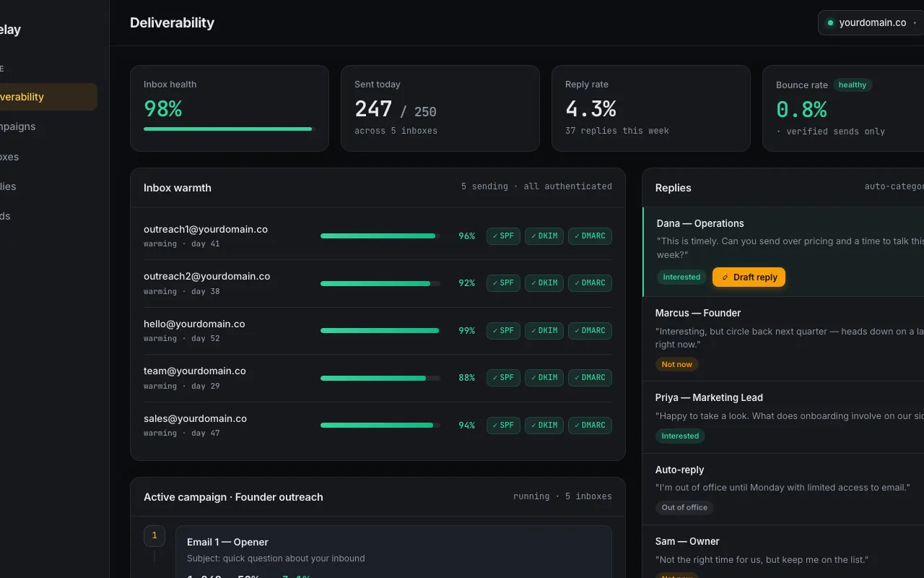Viewport: 924px width, 578px height.
Task: Click the Inbox health progress bar
Action: 229,129
